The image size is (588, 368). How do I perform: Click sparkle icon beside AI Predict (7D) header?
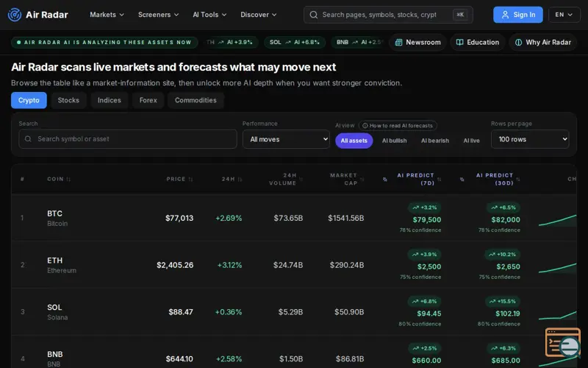(384, 179)
